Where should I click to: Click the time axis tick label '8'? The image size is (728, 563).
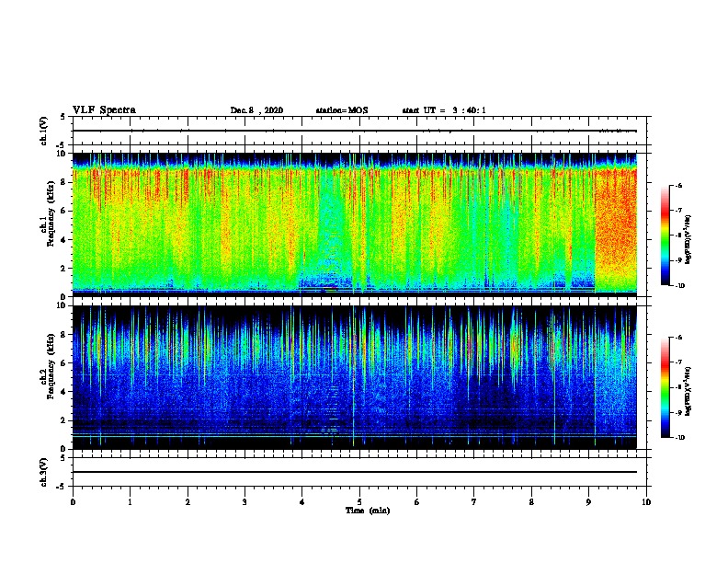click(x=531, y=502)
